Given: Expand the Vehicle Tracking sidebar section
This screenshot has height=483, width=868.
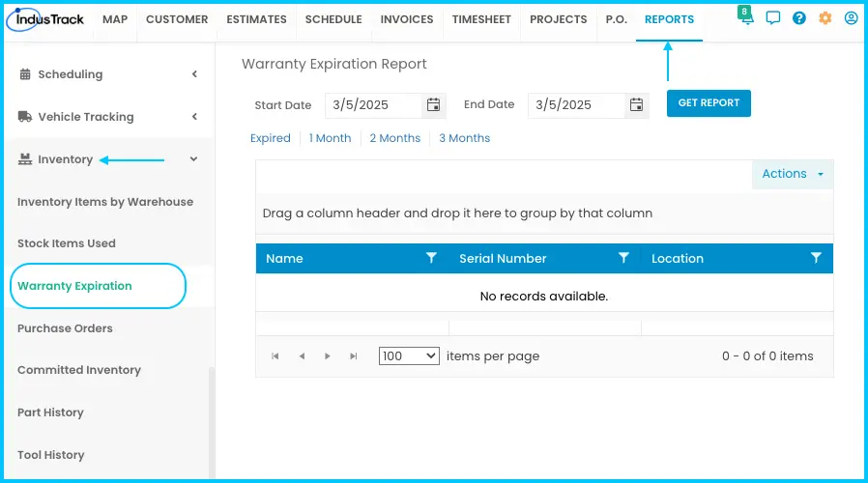Looking at the screenshot, I should click(194, 117).
